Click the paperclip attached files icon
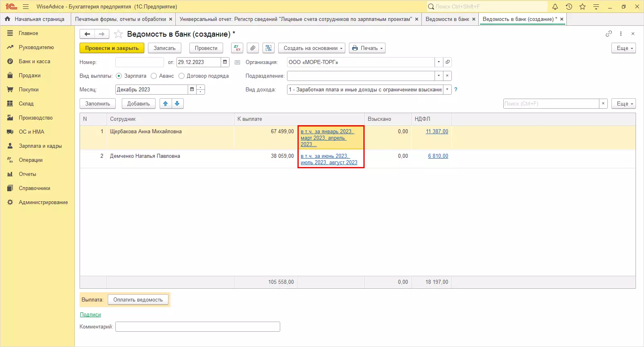The image size is (644, 347). 252,48
